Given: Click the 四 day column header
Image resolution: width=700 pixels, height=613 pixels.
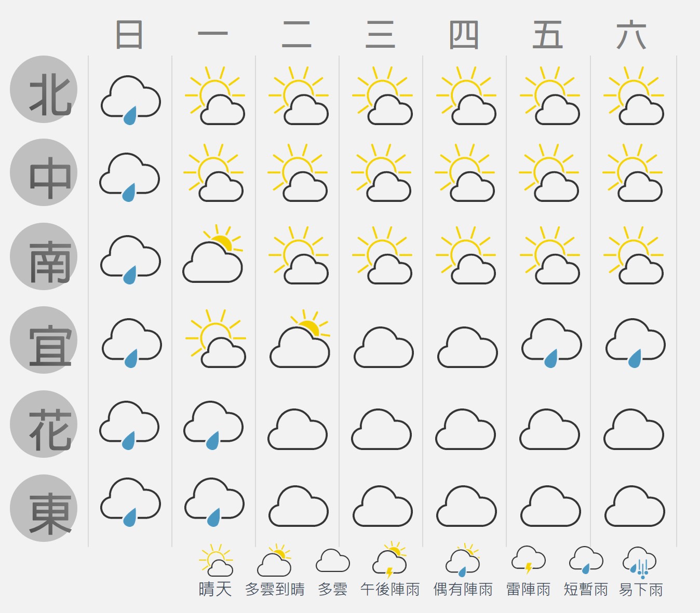Looking at the screenshot, I should click(x=464, y=35).
